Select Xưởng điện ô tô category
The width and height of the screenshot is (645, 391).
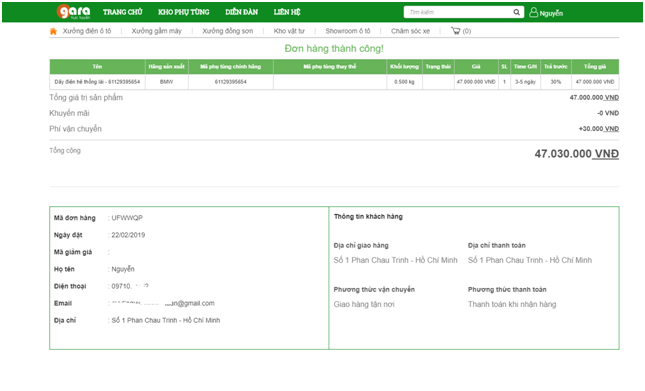[x=87, y=31]
